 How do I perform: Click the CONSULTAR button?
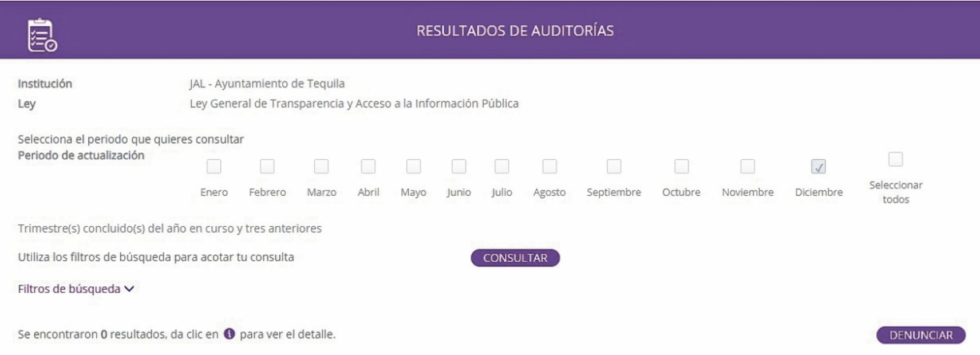514,258
